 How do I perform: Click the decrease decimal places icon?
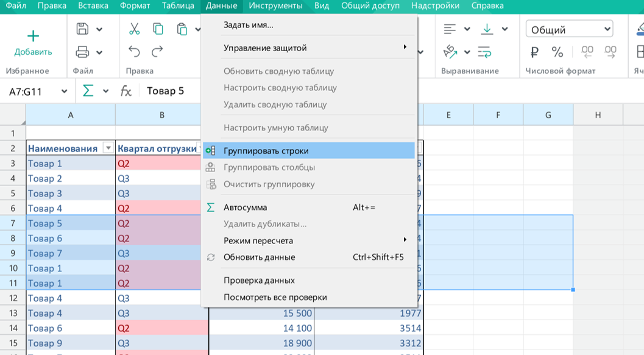(x=587, y=52)
